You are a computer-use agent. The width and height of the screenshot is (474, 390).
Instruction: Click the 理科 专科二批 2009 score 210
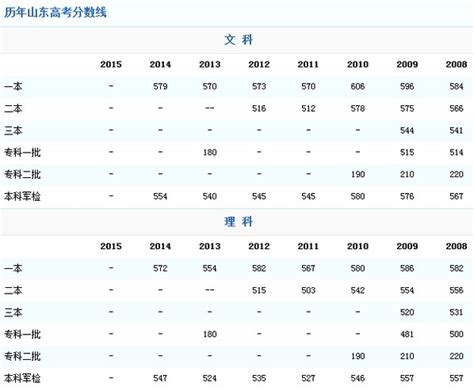(407, 356)
